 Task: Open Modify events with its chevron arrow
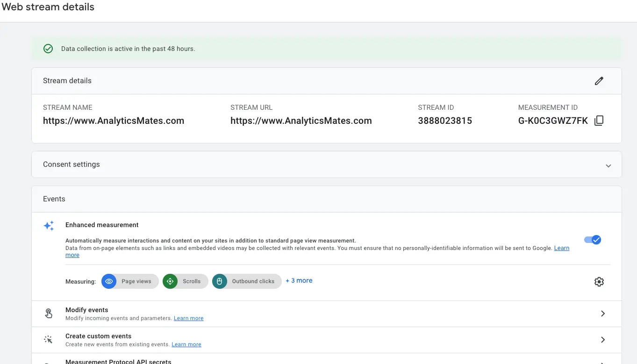coord(602,314)
